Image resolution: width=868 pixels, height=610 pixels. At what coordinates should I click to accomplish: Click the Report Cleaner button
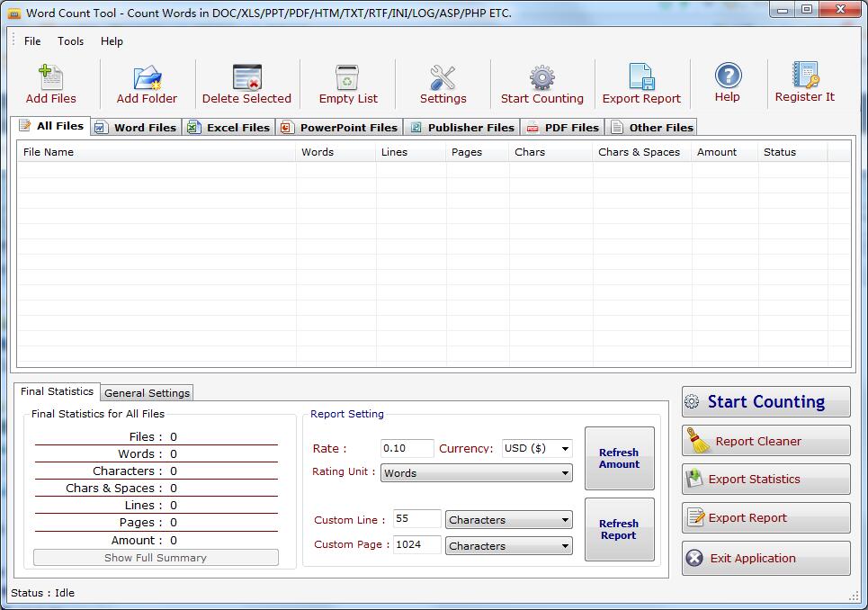(x=765, y=441)
